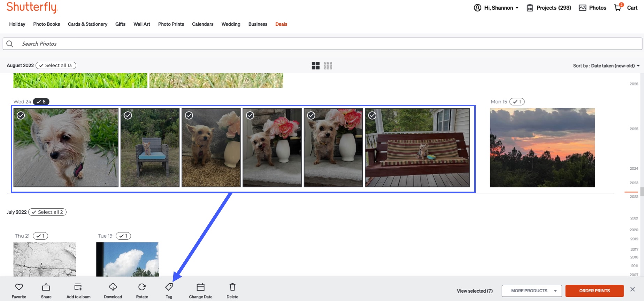The height and width of the screenshot is (301, 644).
Task: Open the Deals menu
Action: (281, 24)
